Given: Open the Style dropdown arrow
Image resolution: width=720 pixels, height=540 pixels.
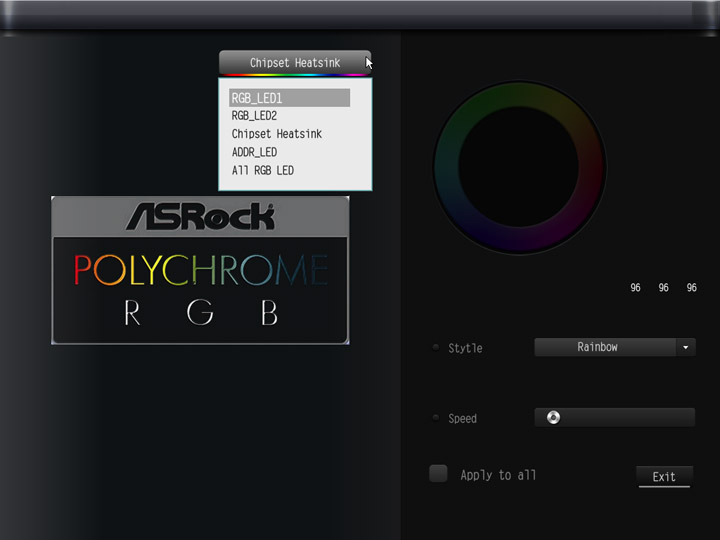Looking at the screenshot, I should (686, 347).
